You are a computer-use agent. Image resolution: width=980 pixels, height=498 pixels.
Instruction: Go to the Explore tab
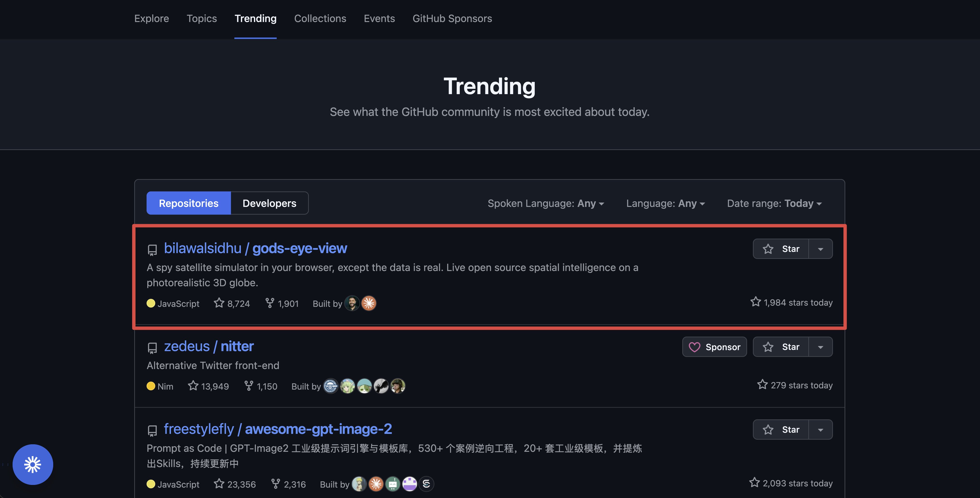151,18
